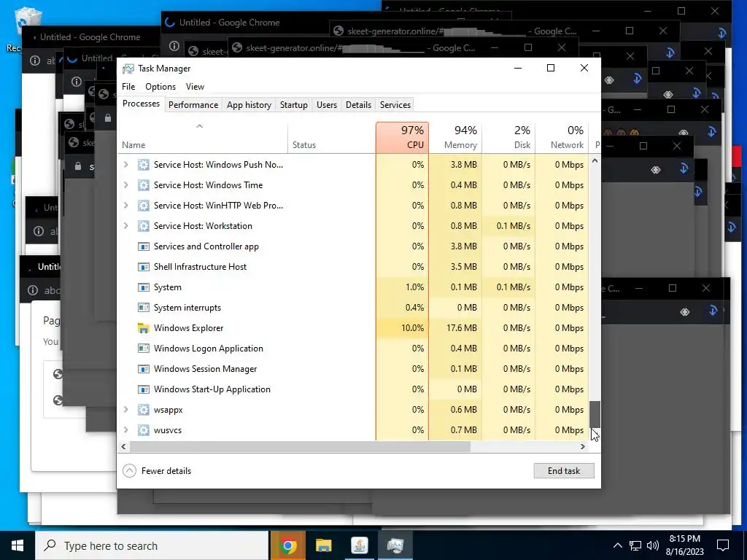The height and width of the screenshot is (560, 747).
Task: Open Google Chrome from the taskbar
Action: pos(287,545)
